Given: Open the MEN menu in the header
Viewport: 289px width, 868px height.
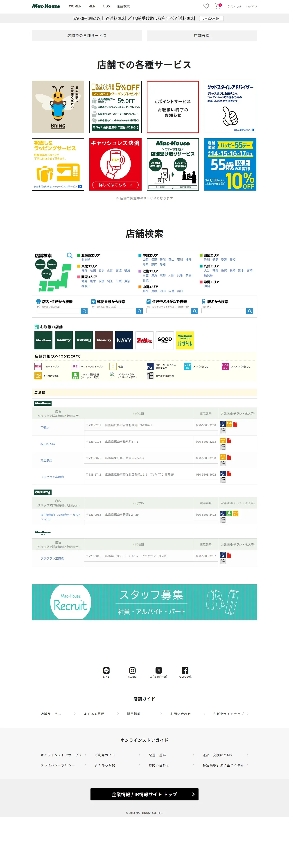Looking at the screenshot, I should point(92,6).
